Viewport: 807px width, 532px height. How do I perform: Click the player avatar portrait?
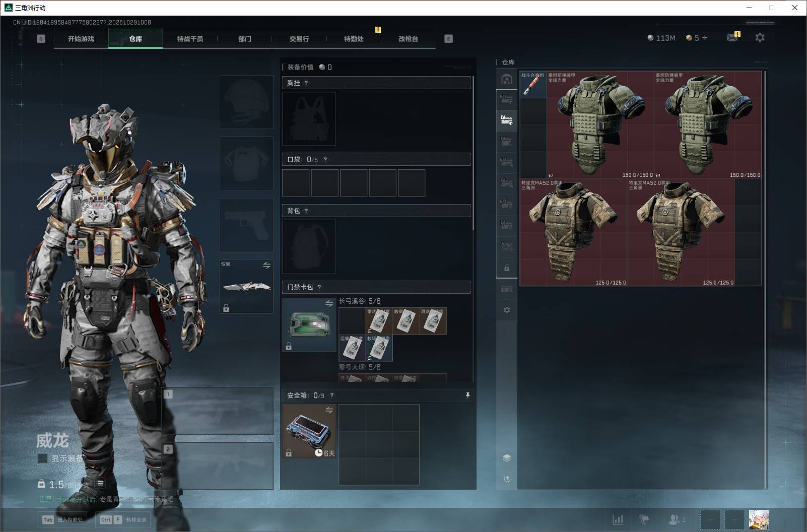click(x=759, y=519)
